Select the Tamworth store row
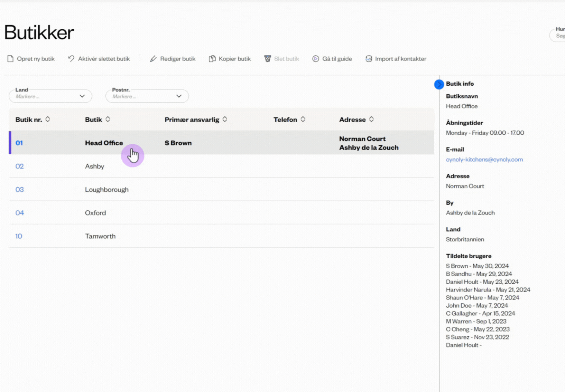565x392 pixels. click(x=100, y=236)
